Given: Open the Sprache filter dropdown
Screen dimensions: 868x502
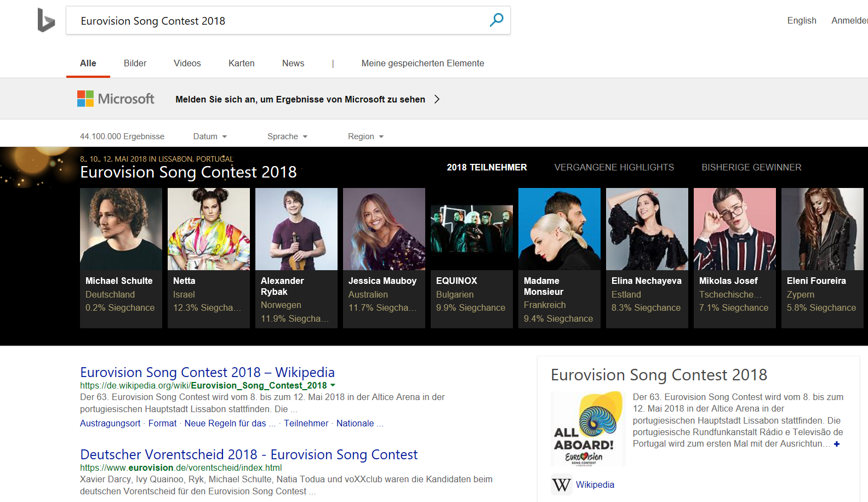Looking at the screenshot, I should click(287, 136).
